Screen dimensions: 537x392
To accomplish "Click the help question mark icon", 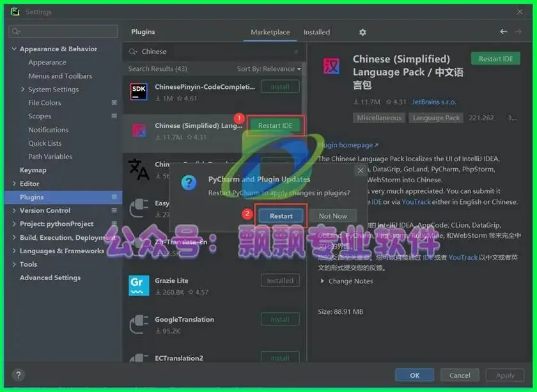I will tap(19, 375).
